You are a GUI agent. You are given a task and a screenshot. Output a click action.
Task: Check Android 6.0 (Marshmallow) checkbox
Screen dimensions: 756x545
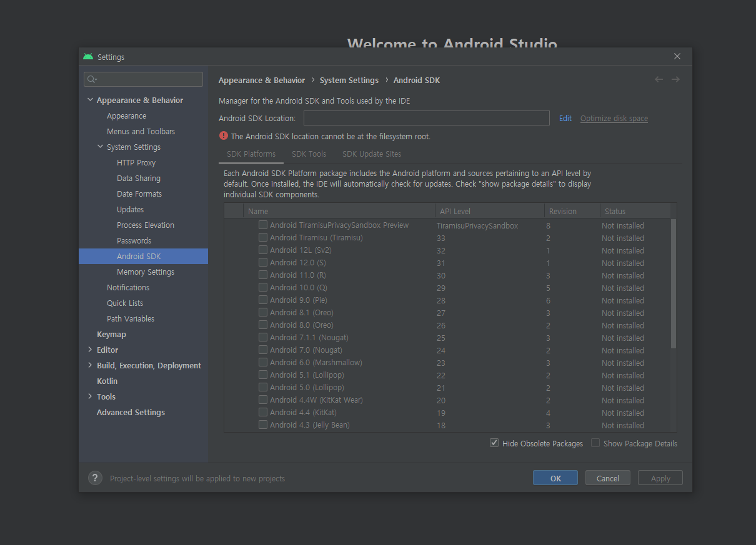[x=263, y=362]
